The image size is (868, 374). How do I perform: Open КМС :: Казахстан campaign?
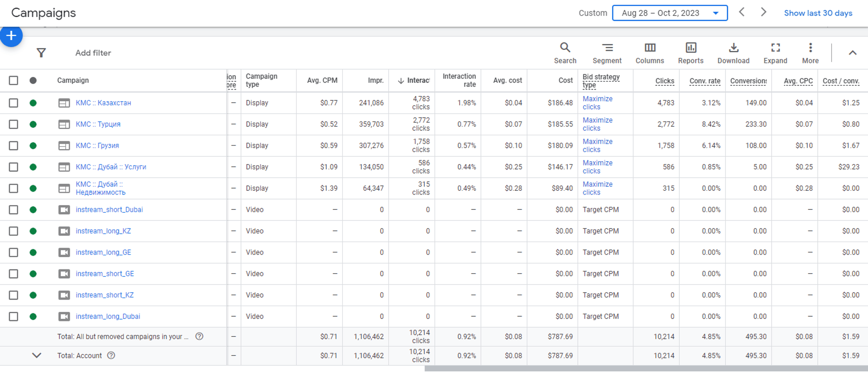[103, 103]
